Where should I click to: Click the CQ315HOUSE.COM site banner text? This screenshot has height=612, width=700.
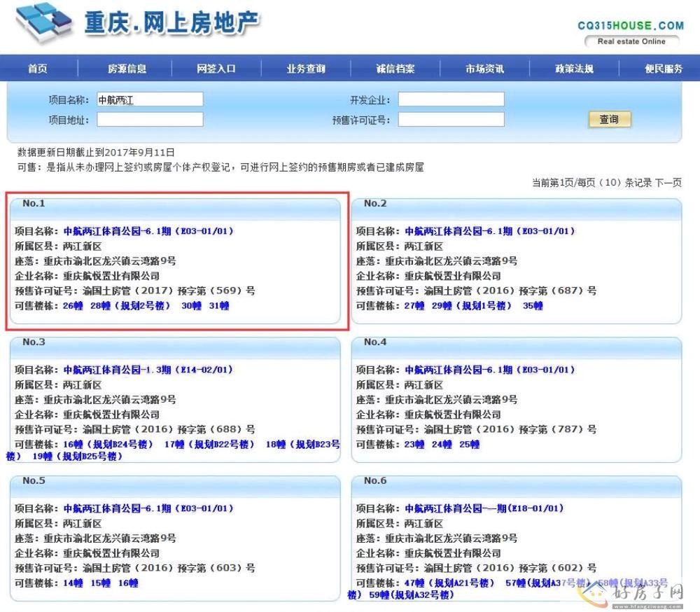631,25
